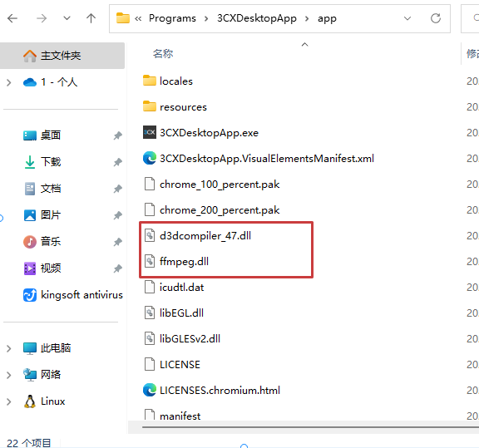
Task: Open the locales folder
Action: point(176,81)
